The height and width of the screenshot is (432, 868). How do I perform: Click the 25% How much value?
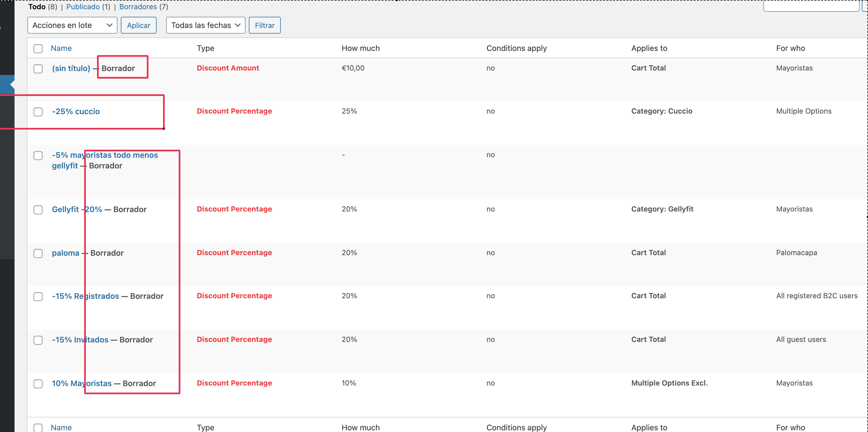point(349,111)
